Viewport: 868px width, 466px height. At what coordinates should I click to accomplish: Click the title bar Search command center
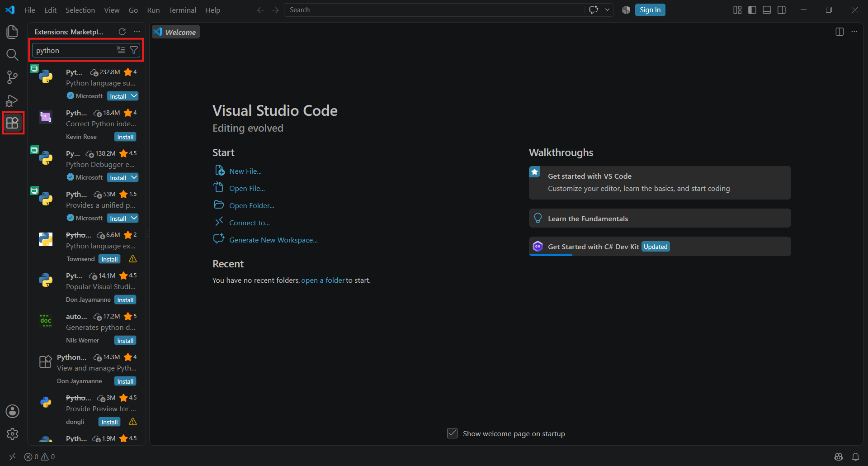(x=434, y=10)
